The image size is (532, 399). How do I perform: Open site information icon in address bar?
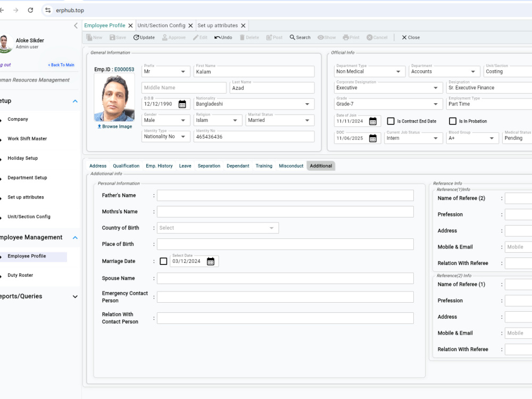click(48, 10)
